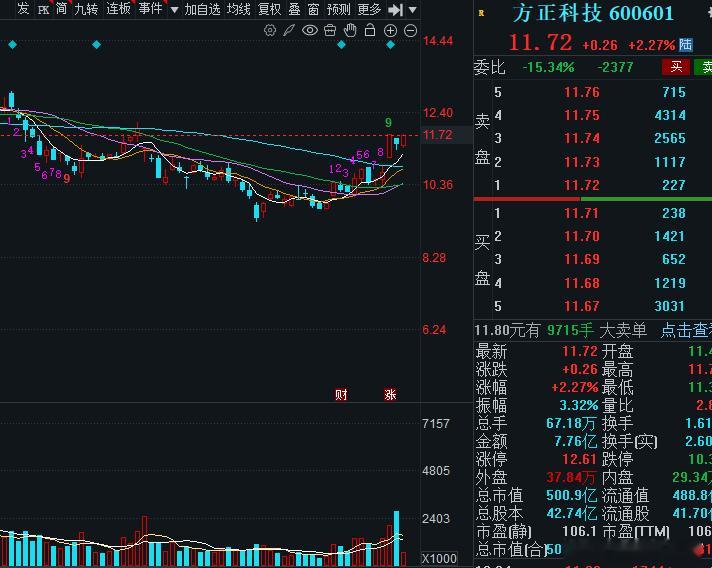Open the PK comparison tool

point(43,9)
